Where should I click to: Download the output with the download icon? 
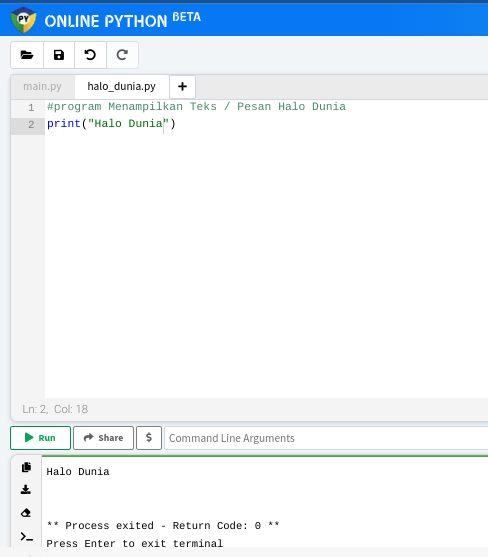[x=26, y=490]
